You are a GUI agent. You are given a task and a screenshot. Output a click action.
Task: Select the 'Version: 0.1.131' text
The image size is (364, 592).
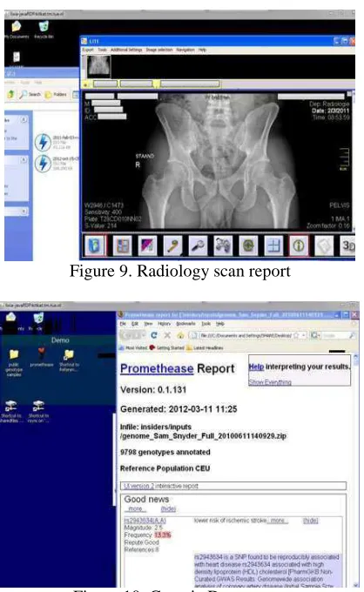(x=153, y=390)
